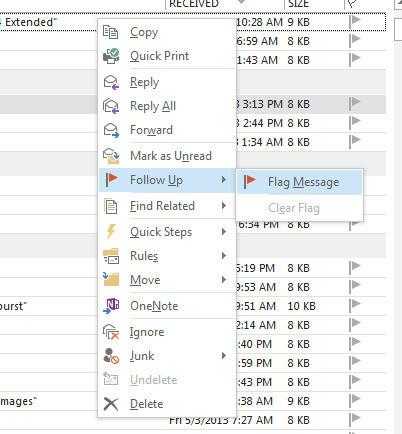
Task: Click the Delete X icon
Action: click(x=111, y=404)
